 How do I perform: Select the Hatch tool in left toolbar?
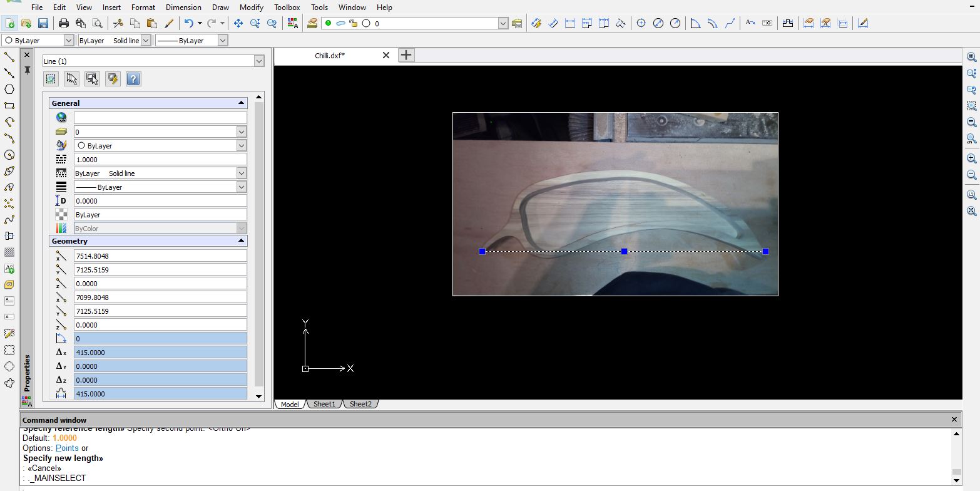9,252
